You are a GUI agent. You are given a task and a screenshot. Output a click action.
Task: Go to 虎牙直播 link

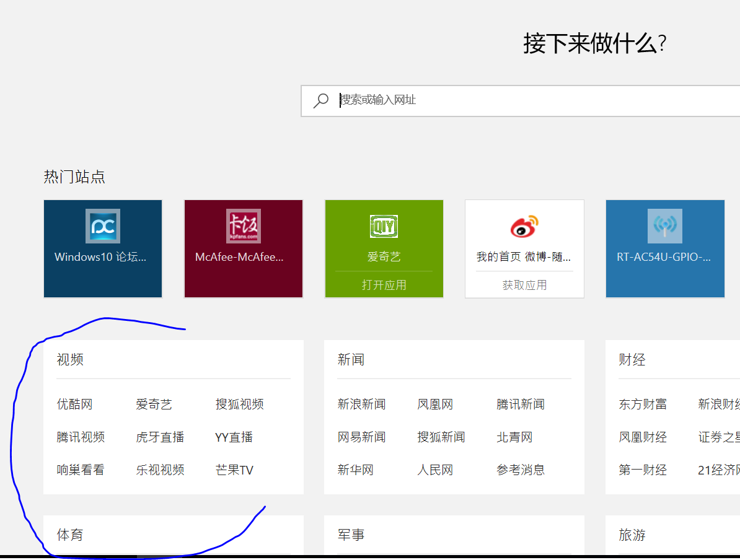pos(160,437)
